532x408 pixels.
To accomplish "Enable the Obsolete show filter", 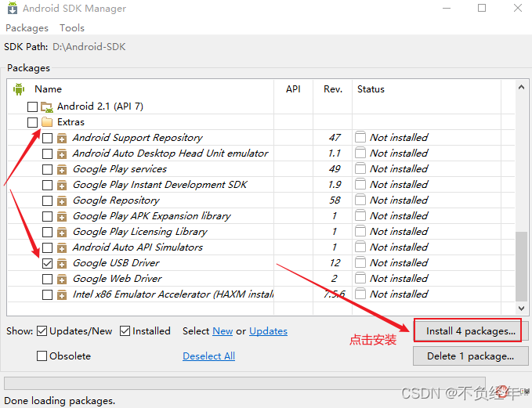I will pyautogui.click(x=42, y=356).
